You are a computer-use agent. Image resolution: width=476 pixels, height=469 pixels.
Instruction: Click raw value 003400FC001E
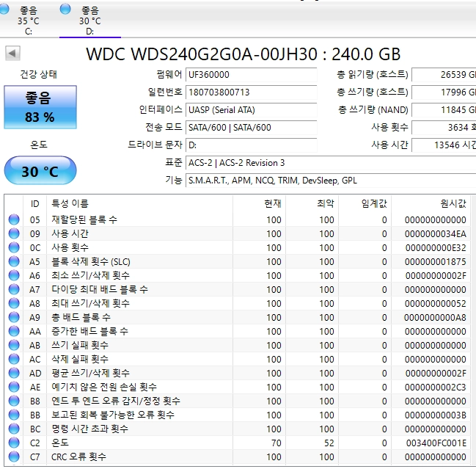(x=436, y=443)
